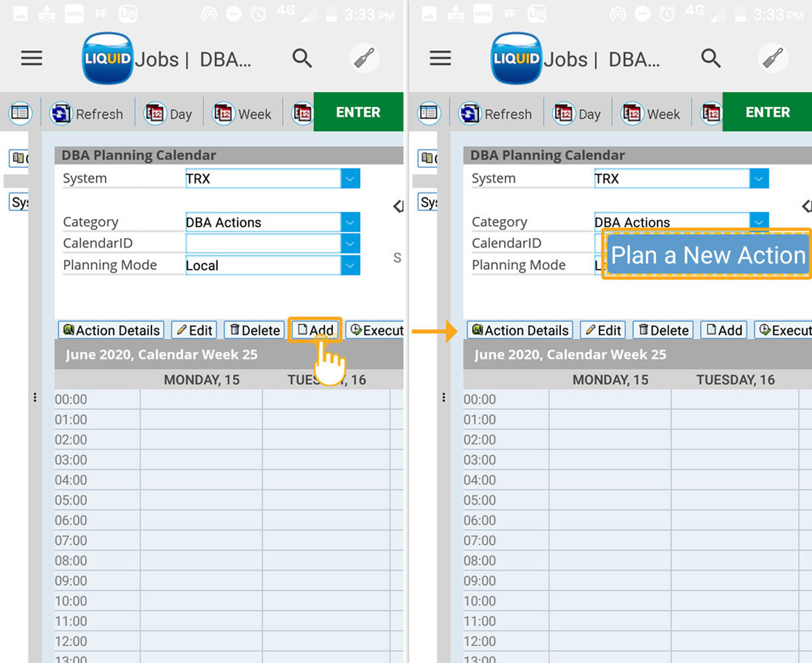Click the Plan a New Action tooltip

(707, 255)
